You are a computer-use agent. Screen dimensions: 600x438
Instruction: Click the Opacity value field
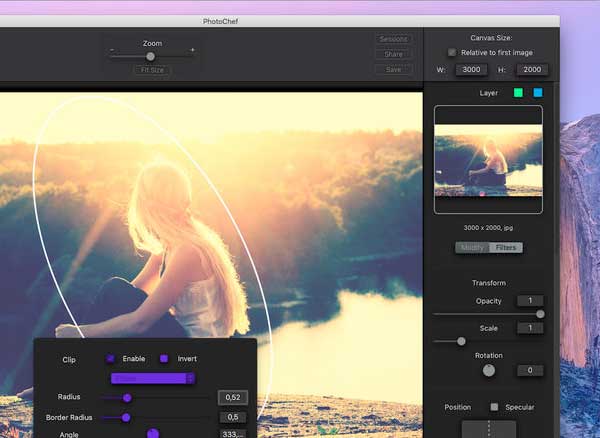tap(530, 301)
